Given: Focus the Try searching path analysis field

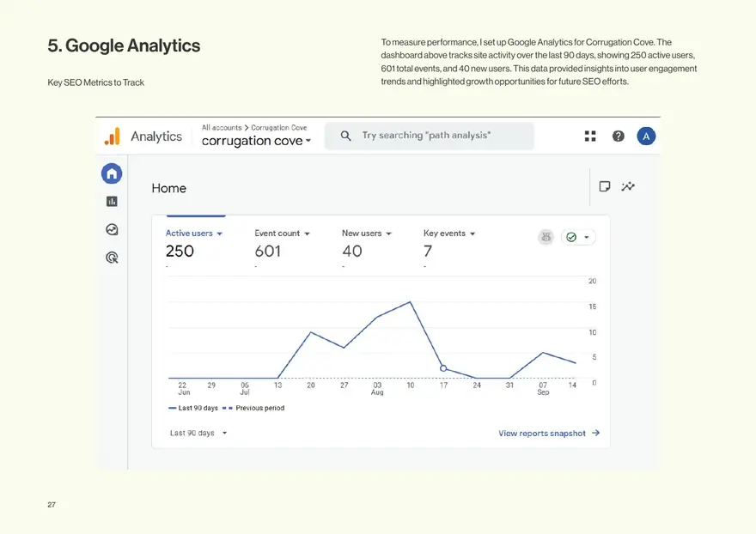Looking at the screenshot, I should (430, 136).
